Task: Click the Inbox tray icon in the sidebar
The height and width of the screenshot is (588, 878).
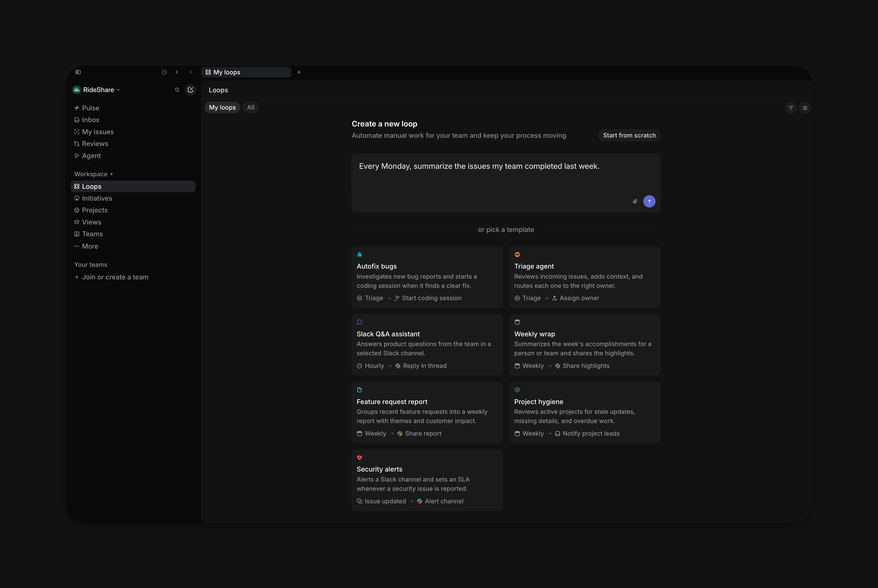Action: pyautogui.click(x=77, y=120)
